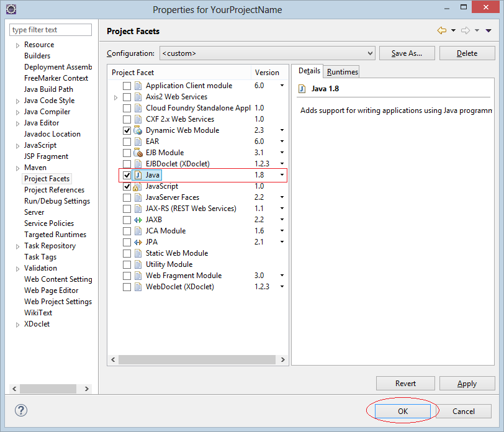Open the Java version dropdown arrow
This screenshot has width=504, height=432.
point(282,175)
